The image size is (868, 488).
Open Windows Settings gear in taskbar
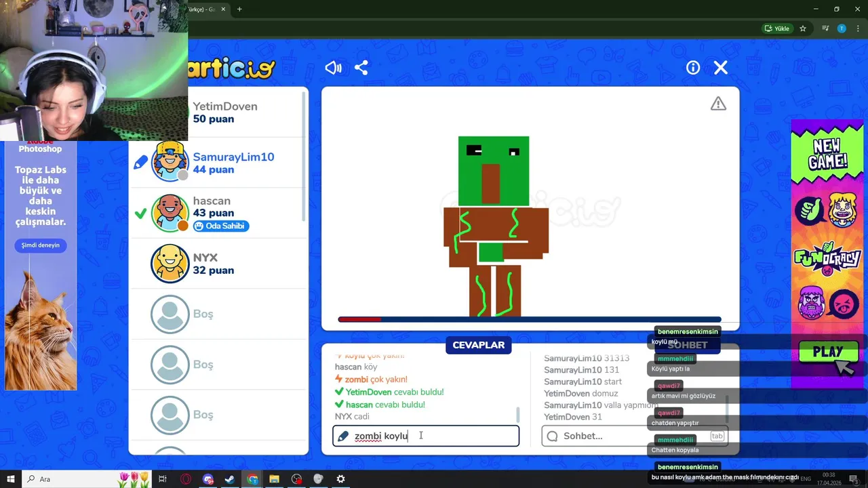(340, 479)
